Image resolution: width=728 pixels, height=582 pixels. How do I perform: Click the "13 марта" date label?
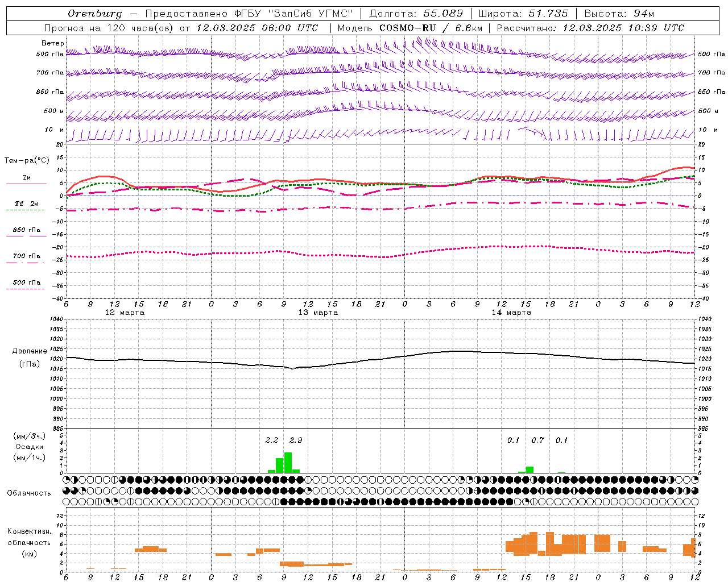tap(318, 312)
